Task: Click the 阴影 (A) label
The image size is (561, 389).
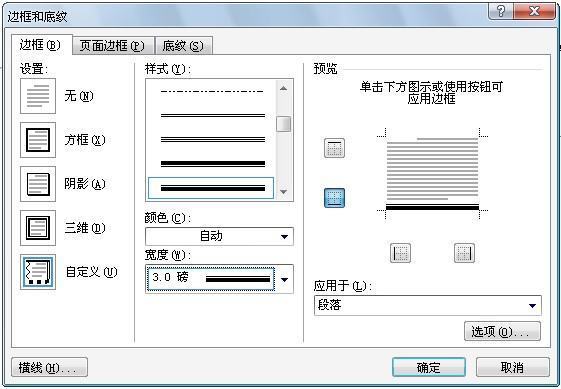Action: click(x=85, y=184)
